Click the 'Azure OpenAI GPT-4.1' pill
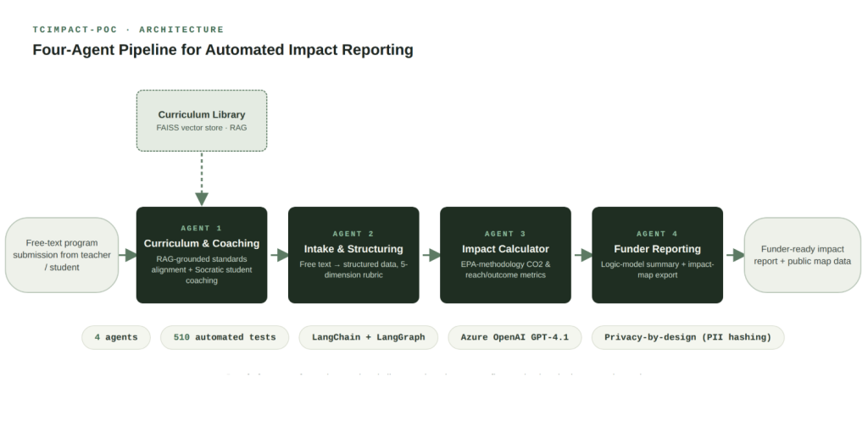Screen dimensions: 868x432 pyautogui.click(x=515, y=337)
